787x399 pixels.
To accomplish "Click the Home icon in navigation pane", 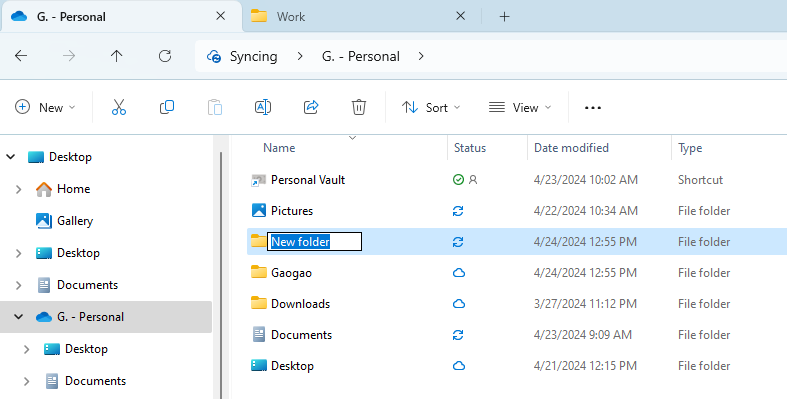I will (x=44, y=189).
